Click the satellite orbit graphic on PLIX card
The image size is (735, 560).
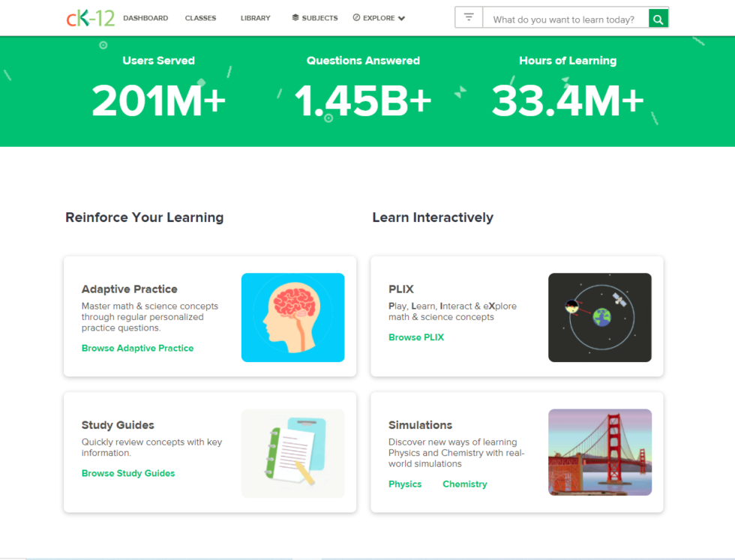pos(600,317)
